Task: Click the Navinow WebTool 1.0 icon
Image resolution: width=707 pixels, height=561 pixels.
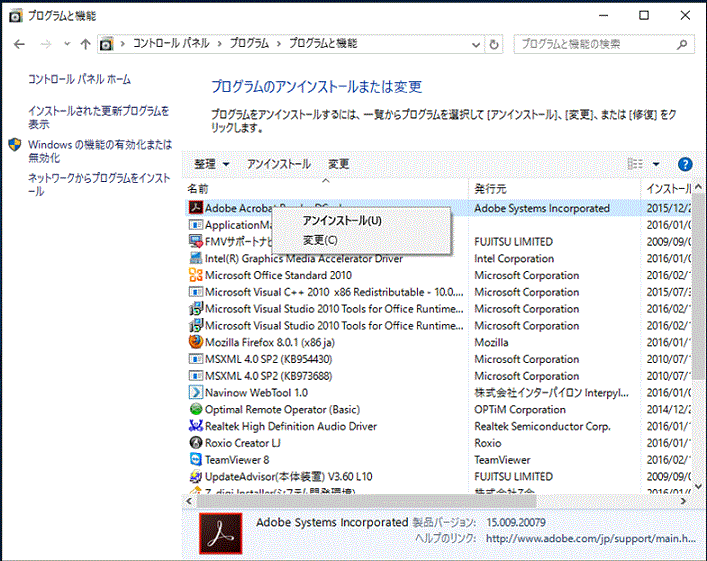Action: click(196, 392)
